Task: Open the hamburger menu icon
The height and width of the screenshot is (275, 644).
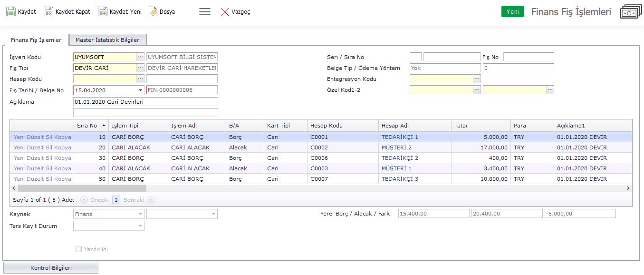Action: [205, 12]
